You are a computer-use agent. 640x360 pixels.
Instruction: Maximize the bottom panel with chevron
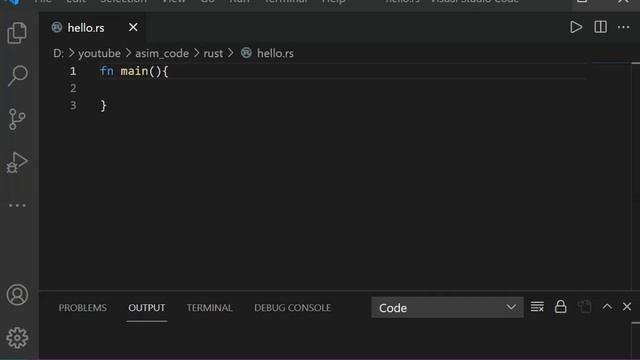(607, 307)
